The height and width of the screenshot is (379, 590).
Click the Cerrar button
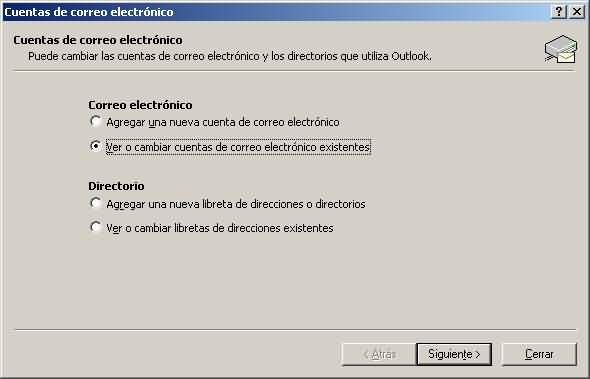point(539,354)
